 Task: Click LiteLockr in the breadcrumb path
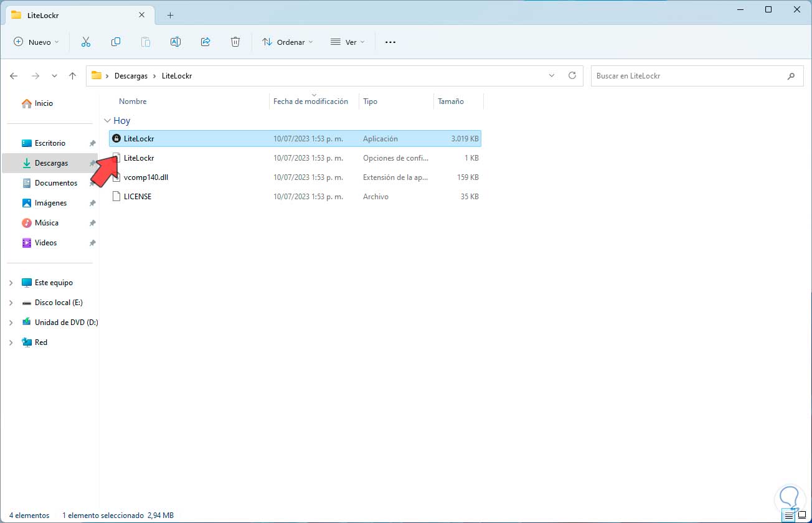177,76
